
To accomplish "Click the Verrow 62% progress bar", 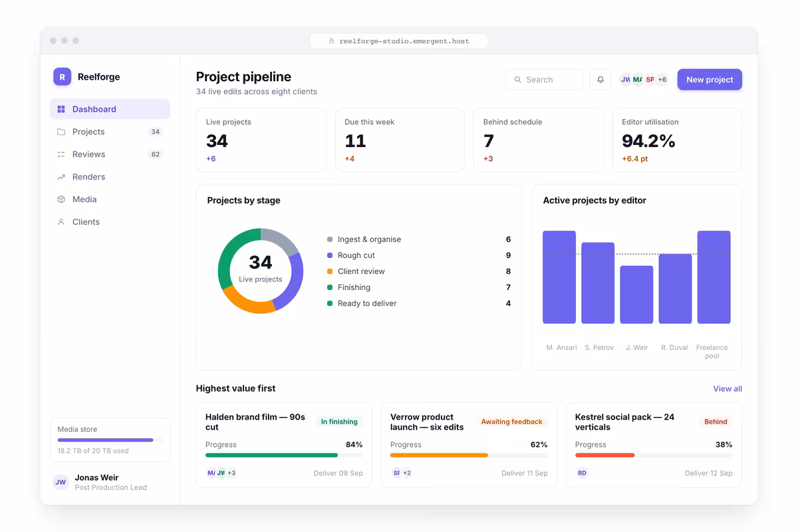I will (x=469, y=456).
